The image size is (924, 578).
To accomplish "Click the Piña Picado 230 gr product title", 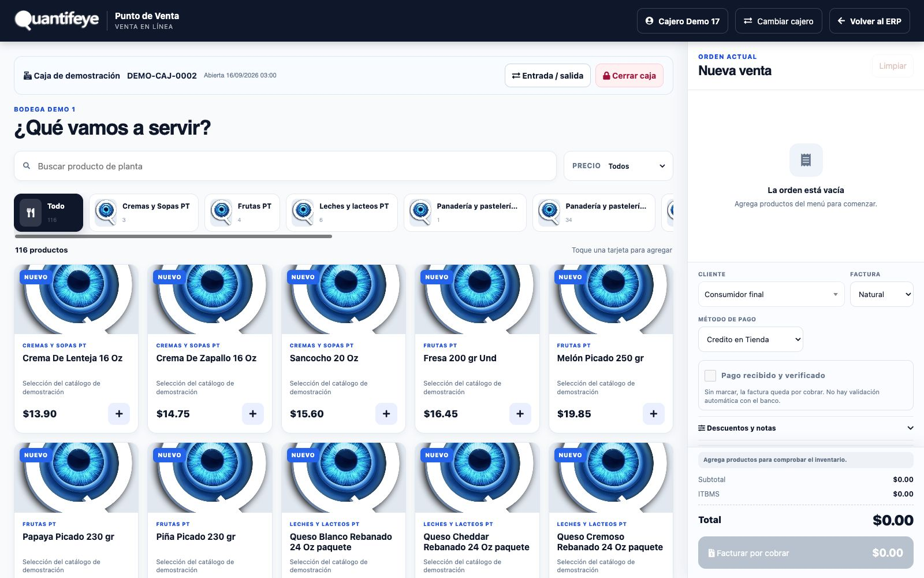I will [196, 537].
